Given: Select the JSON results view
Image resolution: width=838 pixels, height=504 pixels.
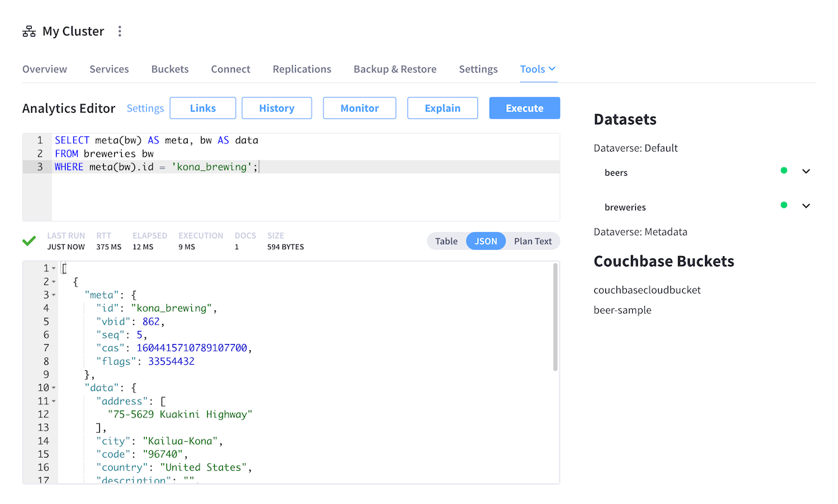Looking at the screenshot, I should click(x=485, y=241).
